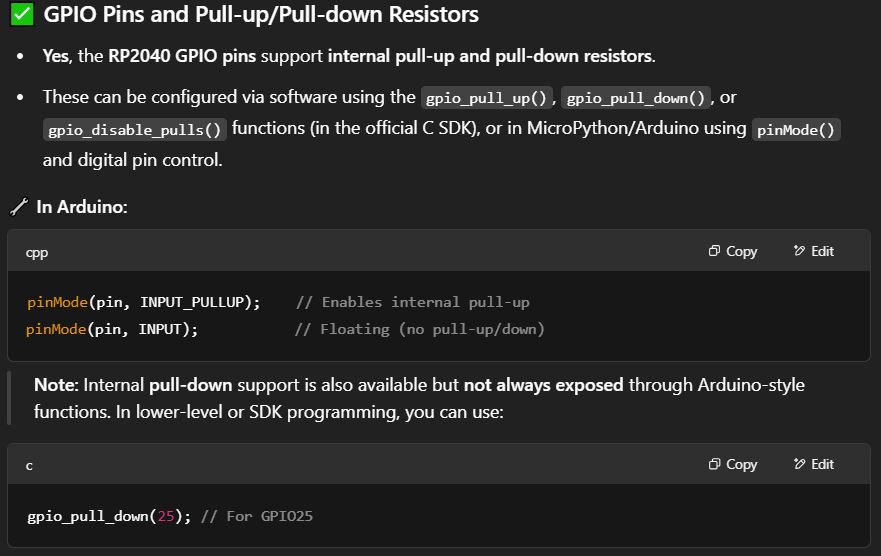Click the pinMode(pin, INPUT) code line
This screenshot has height=556, width=881.
[x=285, y=329]
